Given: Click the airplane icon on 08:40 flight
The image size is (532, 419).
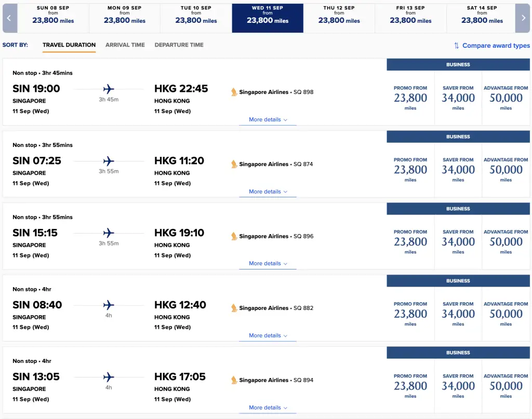Looking at the screenshot, I should (109, 305).
